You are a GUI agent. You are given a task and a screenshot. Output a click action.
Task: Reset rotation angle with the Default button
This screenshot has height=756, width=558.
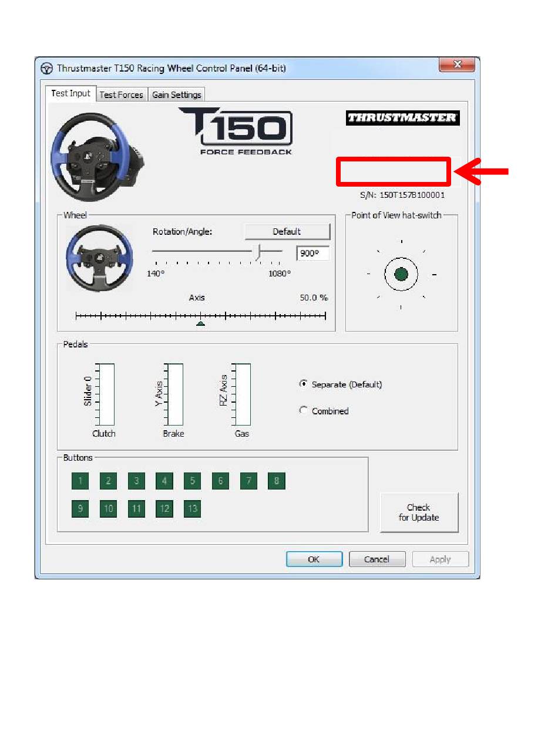coord(287,232)
